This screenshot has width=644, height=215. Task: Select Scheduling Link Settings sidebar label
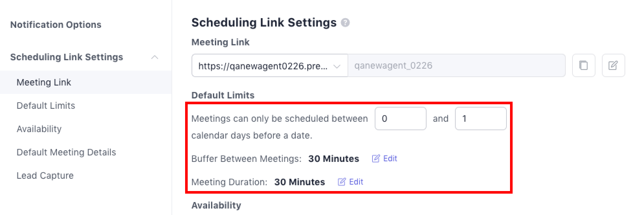coord(67,57)
